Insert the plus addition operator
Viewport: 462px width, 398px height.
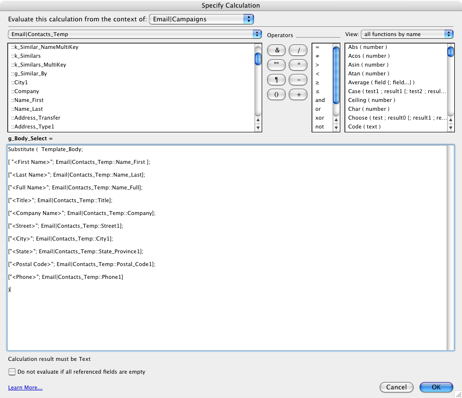[298, 95]
